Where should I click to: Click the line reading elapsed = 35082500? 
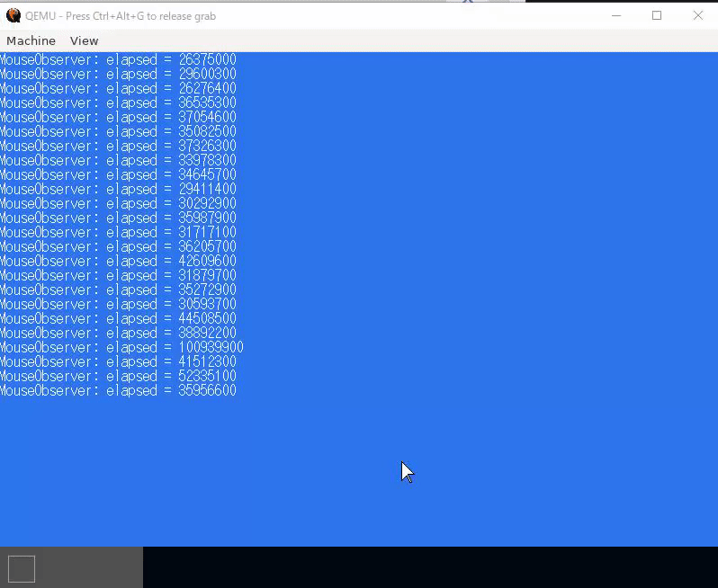[118, 132]
